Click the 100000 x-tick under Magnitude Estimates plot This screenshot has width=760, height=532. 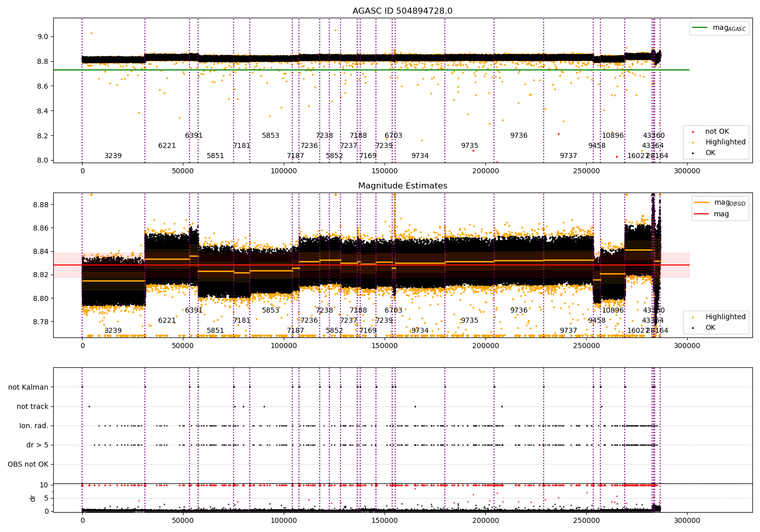tap(284, 346)
